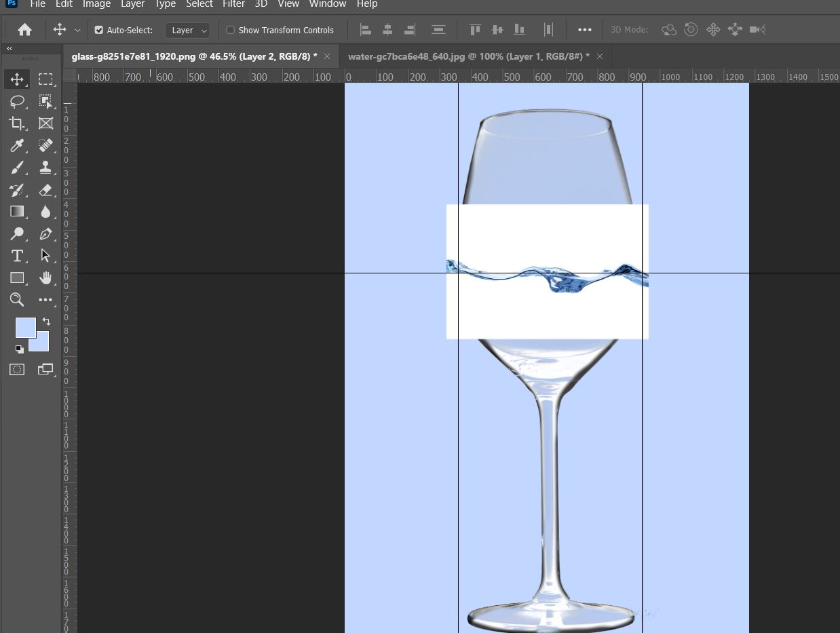Close the glass-g8251e7e81_1920.png tab
840x633 pixels.
(x=327, y=56)
